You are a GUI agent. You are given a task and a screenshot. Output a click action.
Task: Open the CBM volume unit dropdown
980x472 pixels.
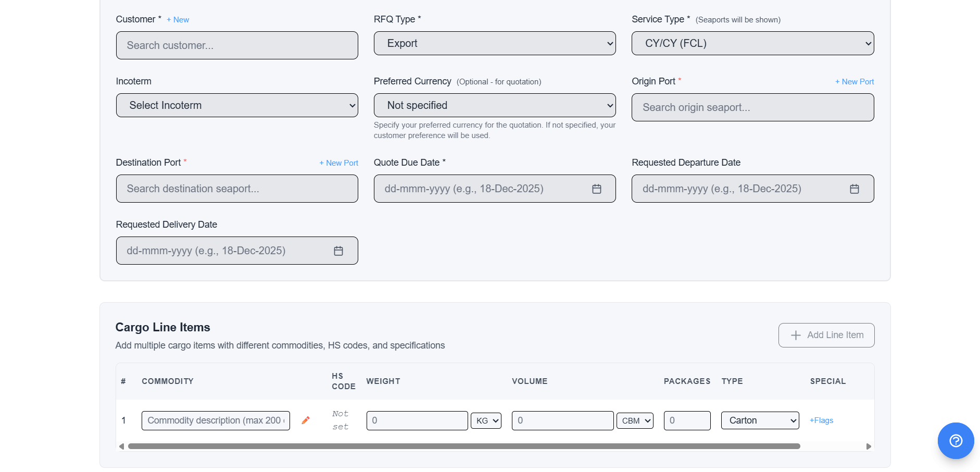[635, 420]
